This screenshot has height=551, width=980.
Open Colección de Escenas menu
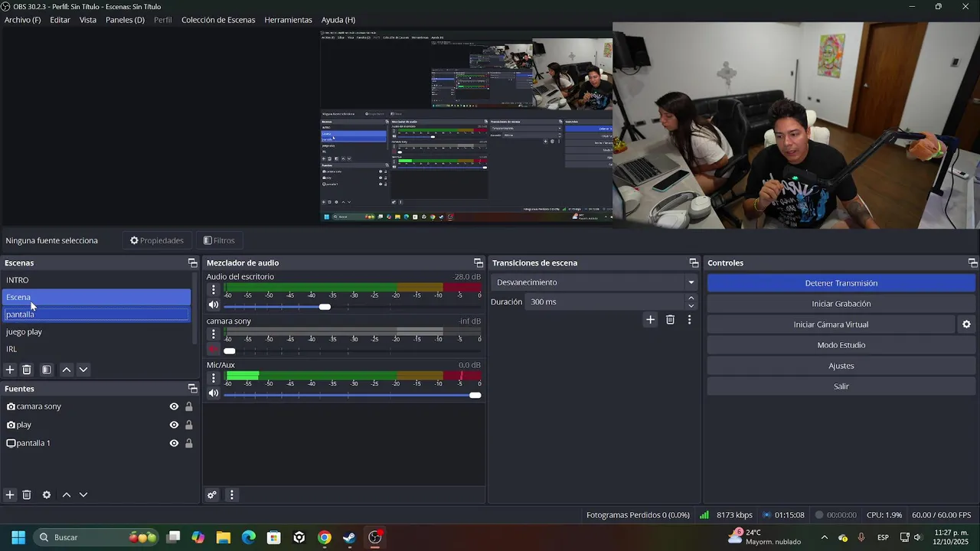[218, 20]
